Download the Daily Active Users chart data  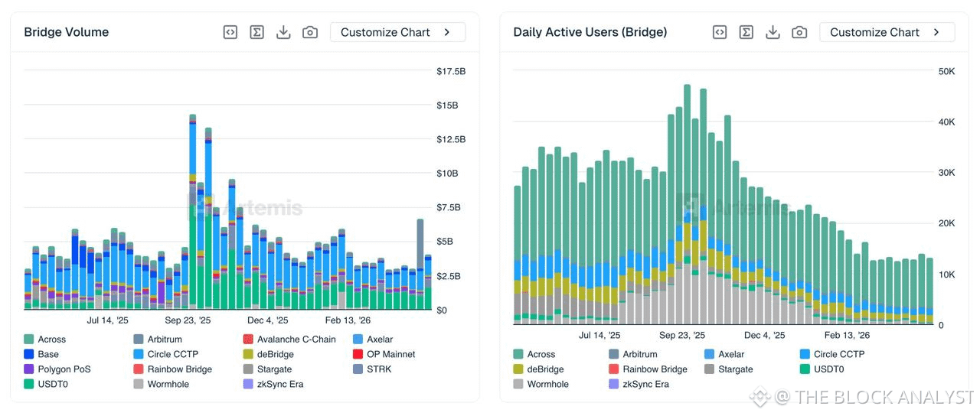pyautogui.click(x=773, y=32)
